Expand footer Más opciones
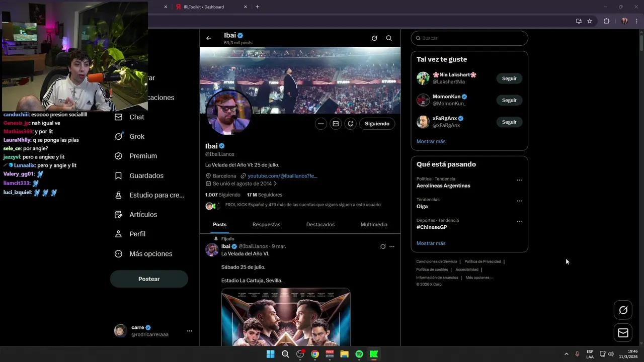The height and width of the screenshot is (362, 644). click(479, 278)
